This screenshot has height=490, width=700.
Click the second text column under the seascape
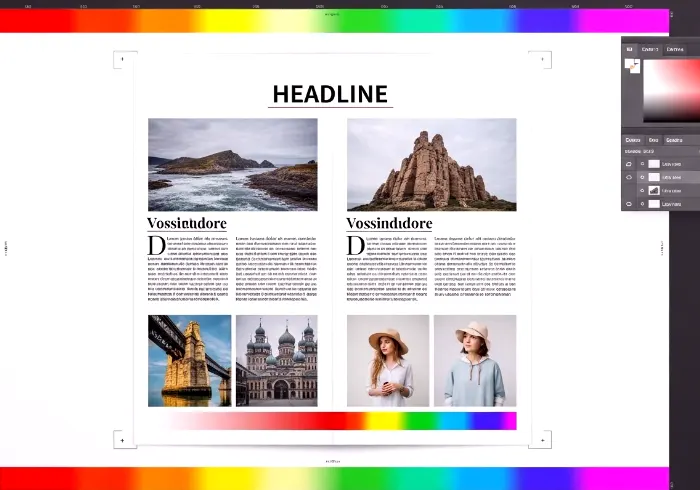(276, 269)
